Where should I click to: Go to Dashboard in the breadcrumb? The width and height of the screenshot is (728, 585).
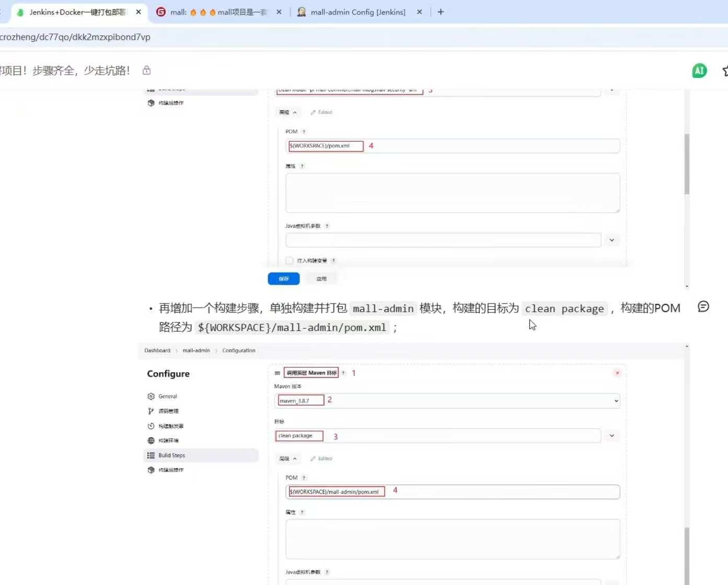tap(157, 350)
